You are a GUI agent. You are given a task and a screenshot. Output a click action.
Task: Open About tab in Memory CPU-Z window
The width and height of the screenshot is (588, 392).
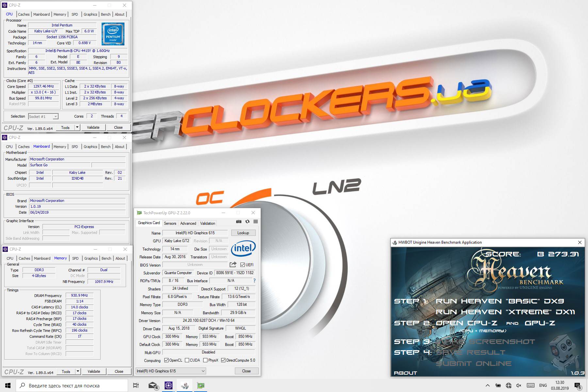coord(120,258)
